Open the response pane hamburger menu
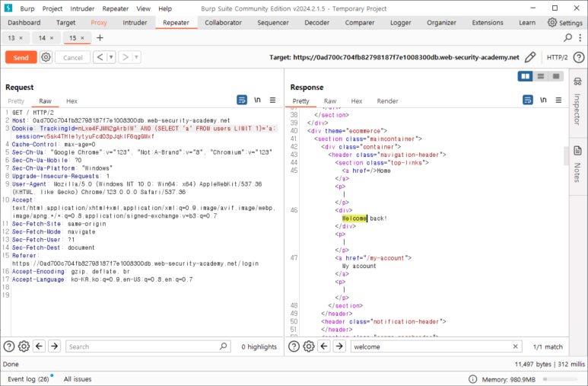The width and height of the screenshot is (588, 386). click(x=558, y=100)
